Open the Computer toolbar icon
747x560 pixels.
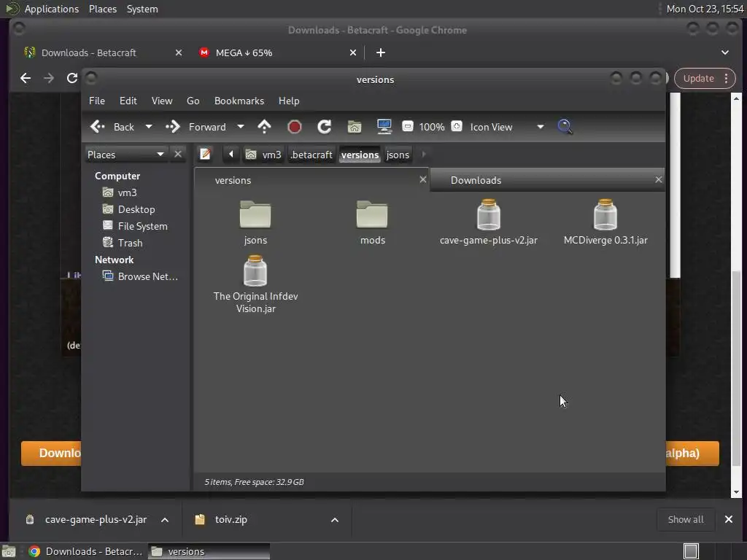click(384, 127)
